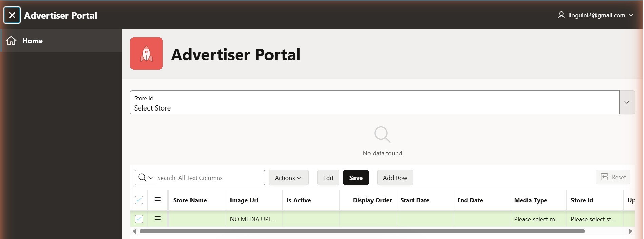Click the search magnifier column selector
Screen dimensions: 644x239
coord(146,178)
